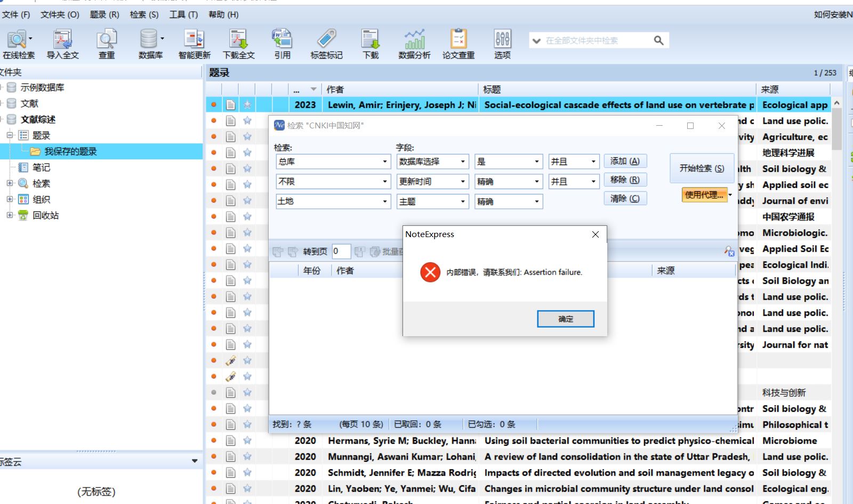This screenshot has height=504, width=853.
Task: Collapse the 题录 tree node
Action: pos(10,135)
